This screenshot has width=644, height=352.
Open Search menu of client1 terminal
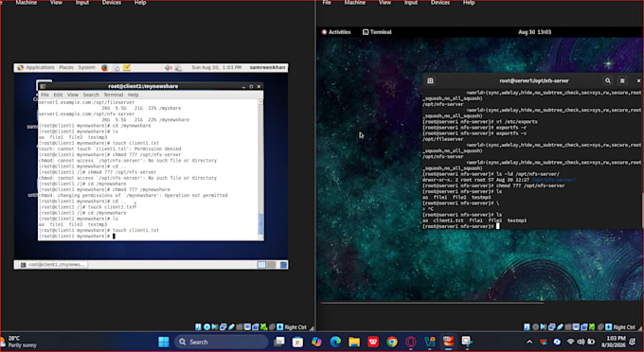[x=91, y=95]
